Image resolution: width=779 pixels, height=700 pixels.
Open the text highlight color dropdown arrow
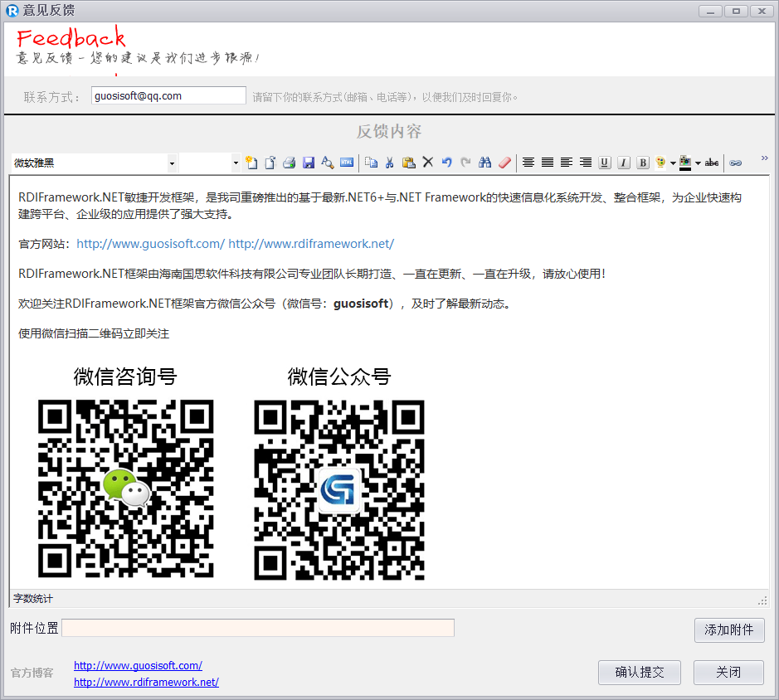click(698, 163)
